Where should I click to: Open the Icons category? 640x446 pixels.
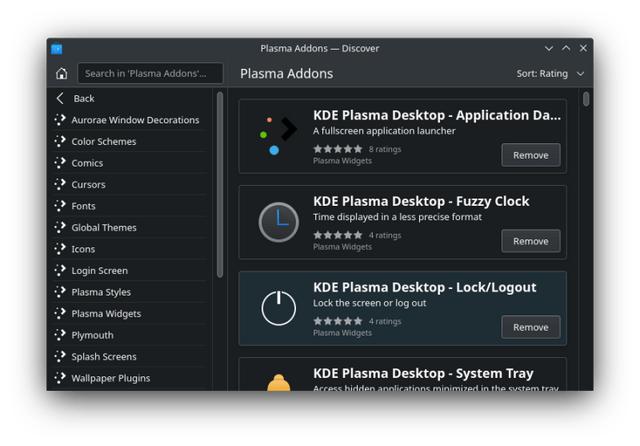coord(130,249)
